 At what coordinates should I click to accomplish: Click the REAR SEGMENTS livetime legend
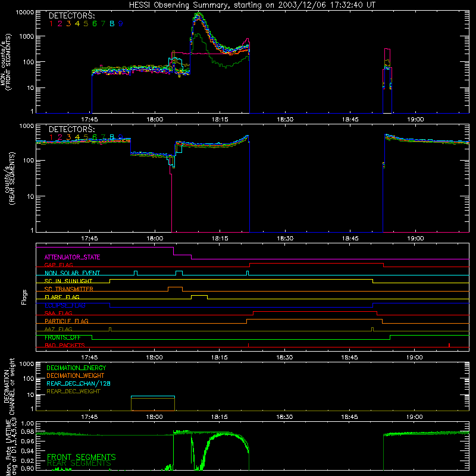[79, 464]
